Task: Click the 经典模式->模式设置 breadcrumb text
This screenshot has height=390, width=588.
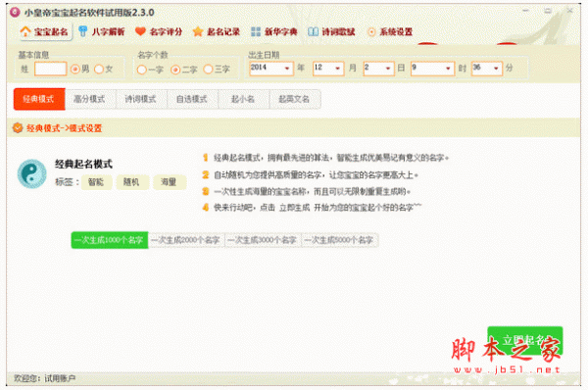Action: coord(64,128)
